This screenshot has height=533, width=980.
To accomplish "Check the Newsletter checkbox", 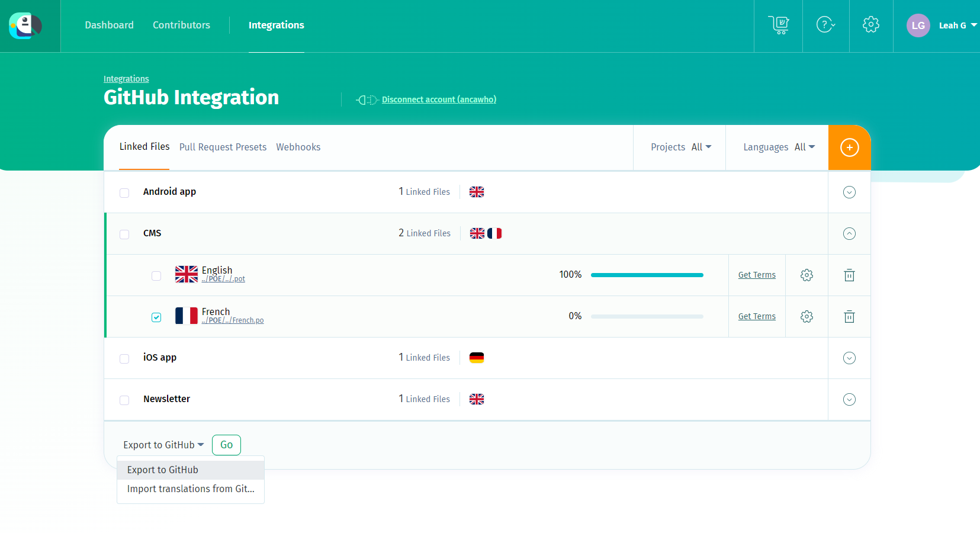I will 124,400.
